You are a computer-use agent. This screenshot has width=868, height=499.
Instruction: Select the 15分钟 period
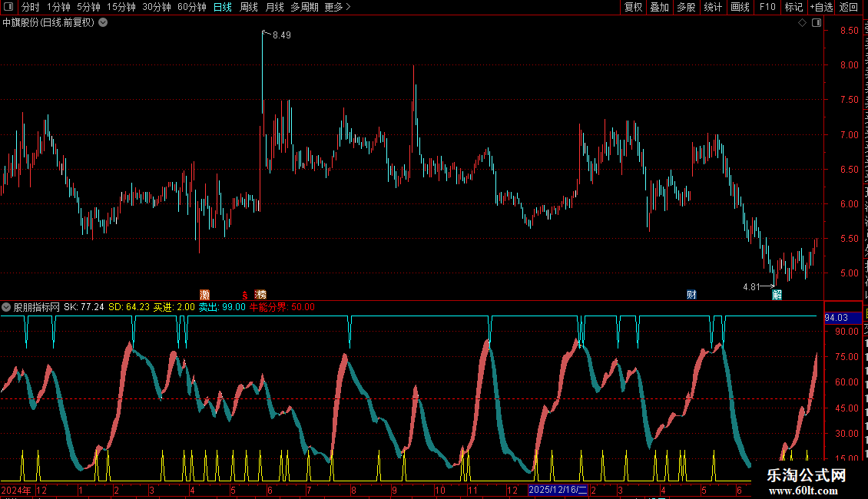coord(121,7)
